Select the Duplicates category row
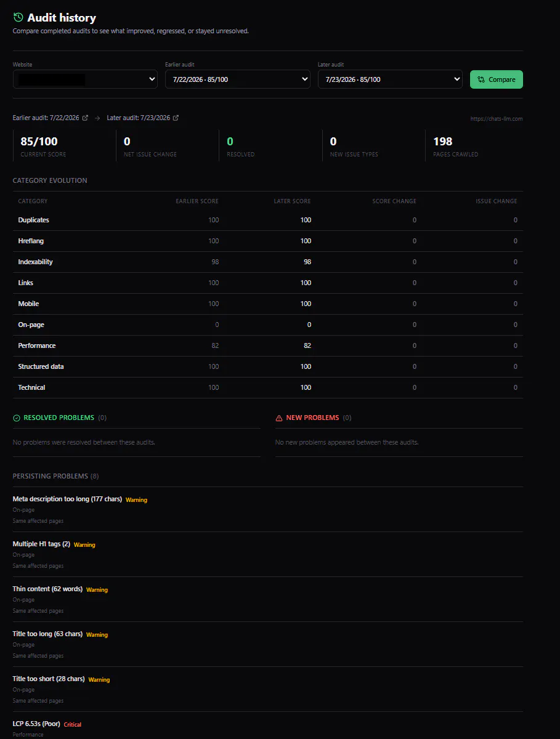Image resolution: width=560 pixels, height=739 pixels. (x=268, y=220)
